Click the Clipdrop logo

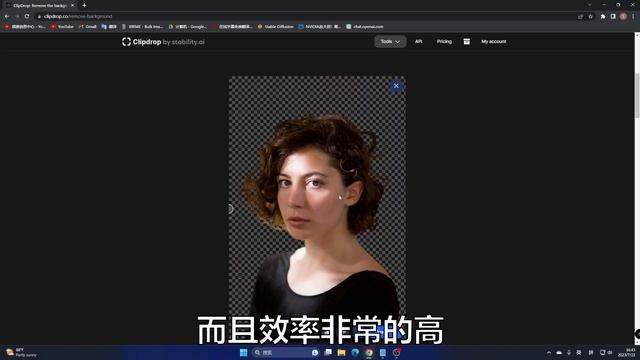[x=163, y=42]
